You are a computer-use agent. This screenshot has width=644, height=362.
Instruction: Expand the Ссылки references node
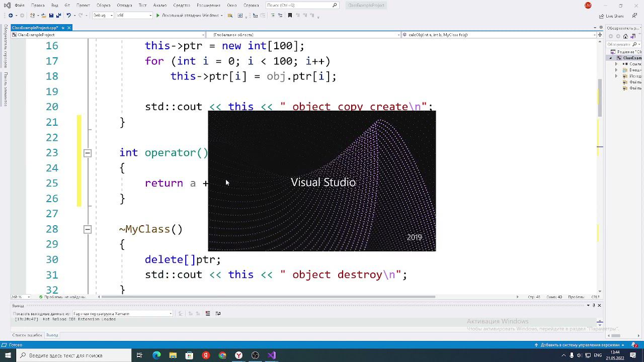616,64
